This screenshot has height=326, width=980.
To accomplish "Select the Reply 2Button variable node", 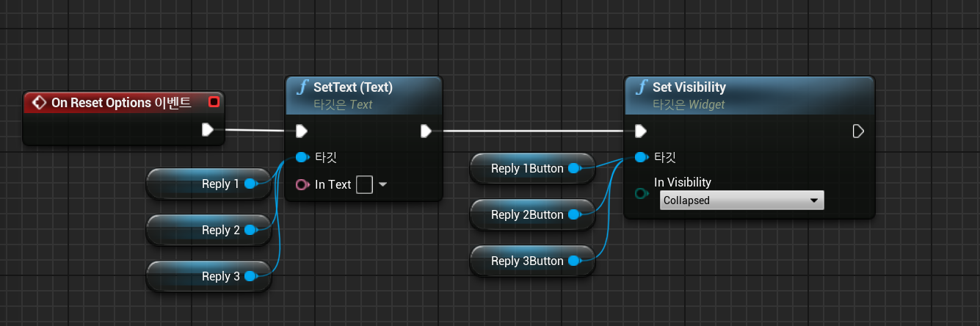I will [x=525, y=214].
